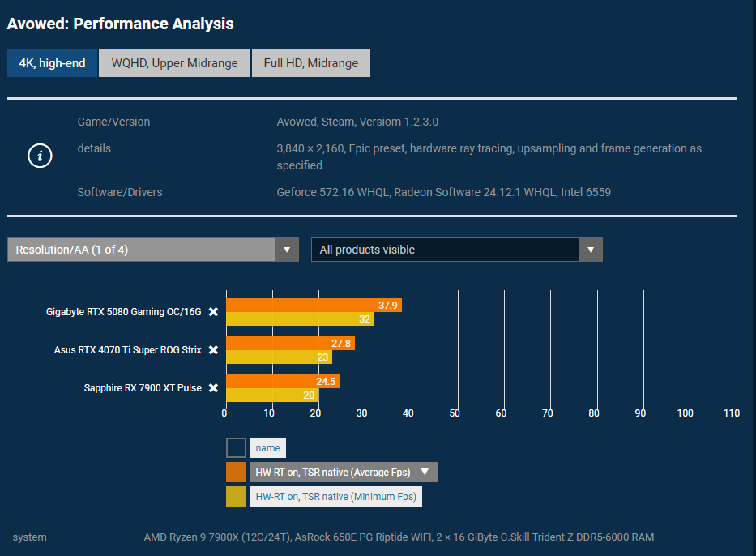Click the system label
Screen dimensions: 756x556
point(29,537)
